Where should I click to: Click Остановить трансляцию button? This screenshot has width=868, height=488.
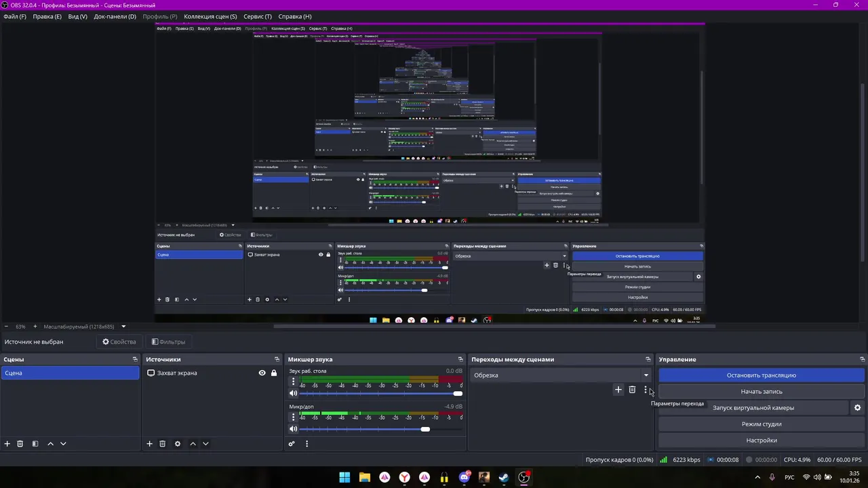762,375
